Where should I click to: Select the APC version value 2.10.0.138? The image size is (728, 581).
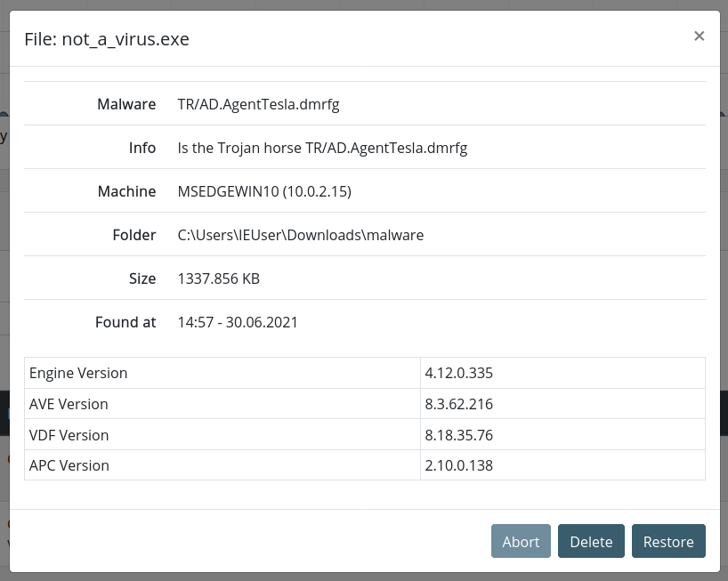[x=459, y=465]
